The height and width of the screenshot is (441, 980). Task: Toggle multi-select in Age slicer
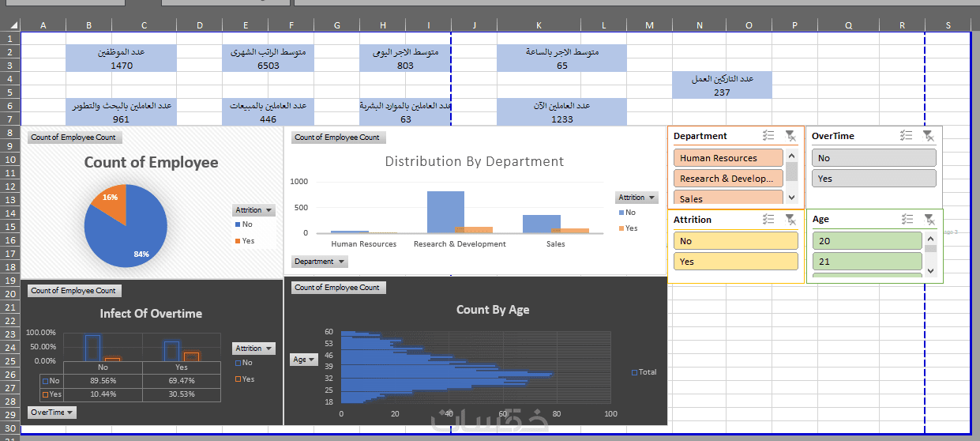(907, 219)
